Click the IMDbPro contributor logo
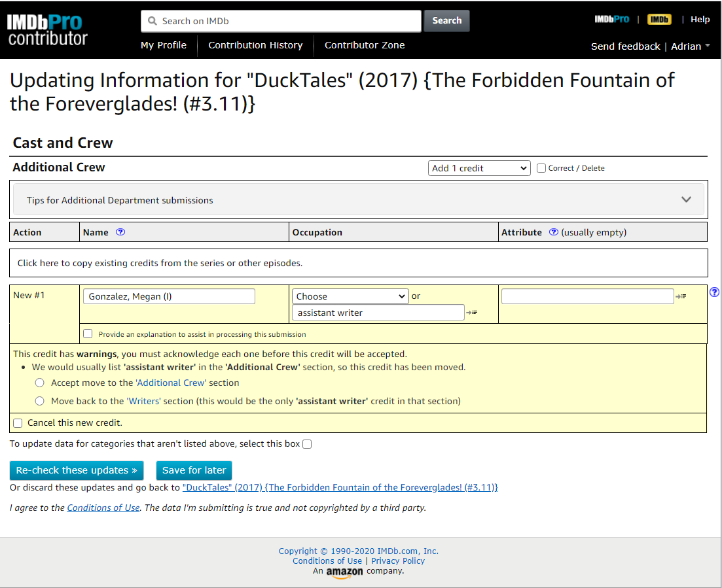The width and height of the screenshot is (722, 588). [48, 30]
